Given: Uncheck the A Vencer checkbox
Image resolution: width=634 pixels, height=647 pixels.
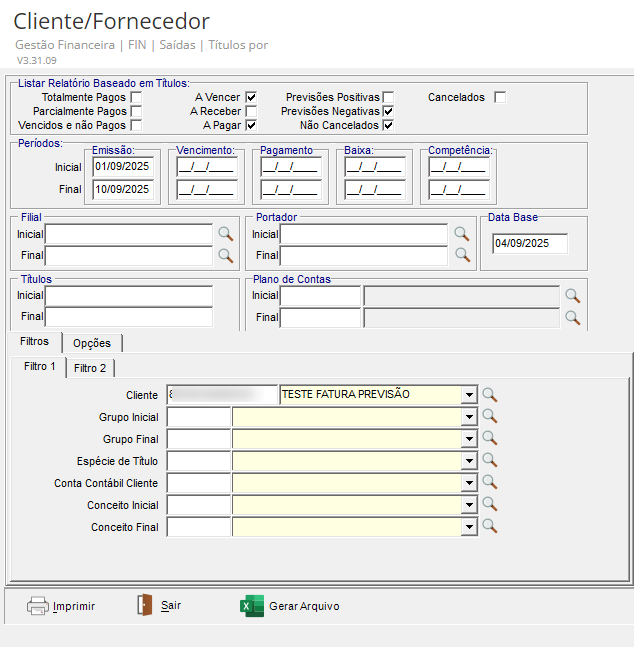Looking at the screenshot, I should [251, 97].
